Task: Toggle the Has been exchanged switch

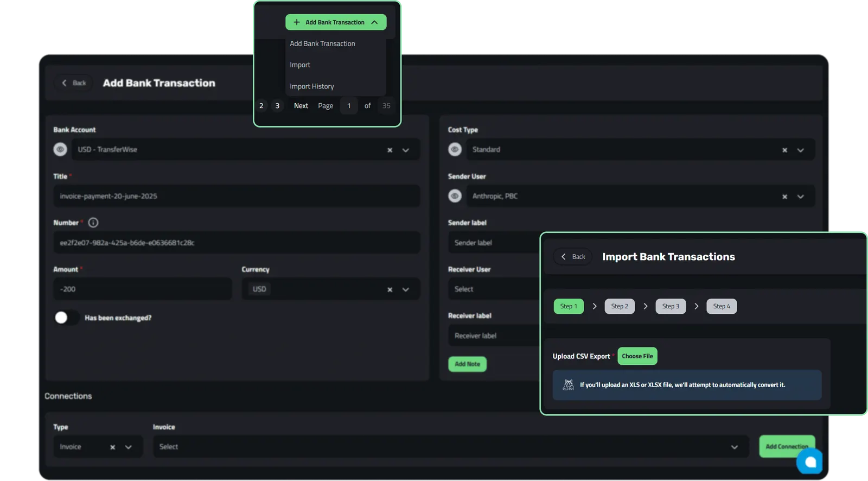Action: tap(67, 318)
